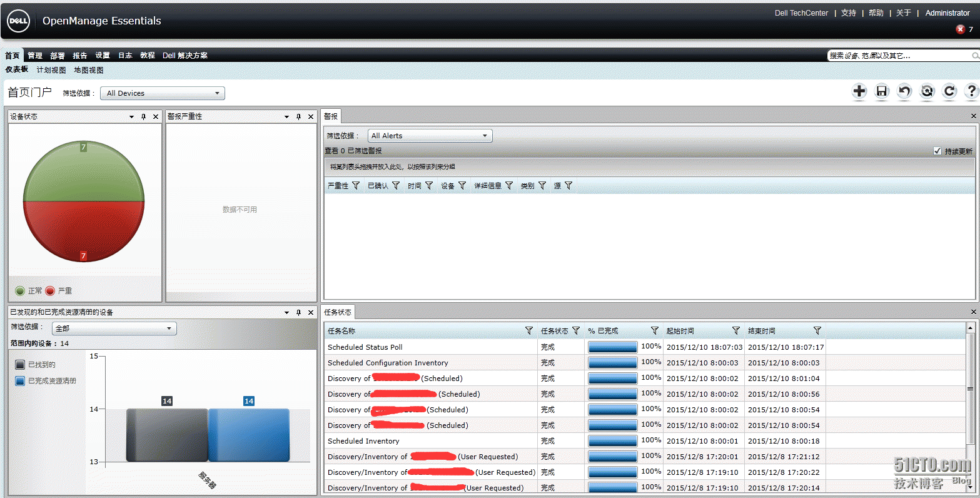Open the 部署 menu tab
This screenshot has width=980, height=498.
(x=58, y=56)
